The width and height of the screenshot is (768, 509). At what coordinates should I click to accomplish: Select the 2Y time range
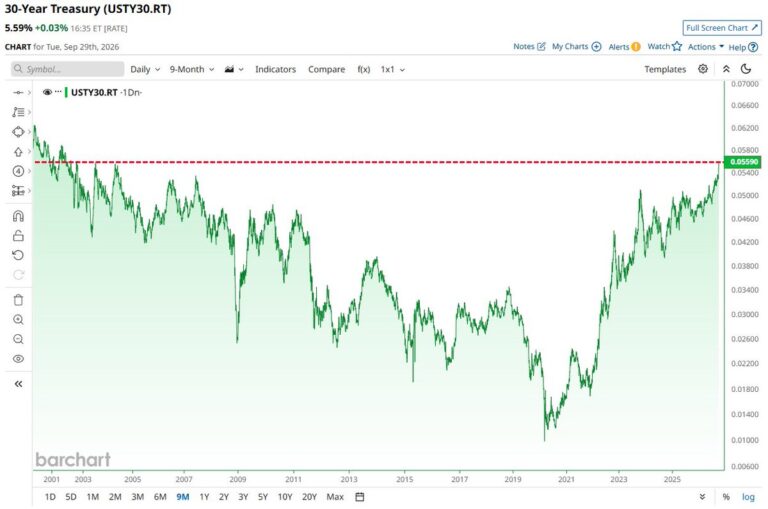(x=224, y=497)
